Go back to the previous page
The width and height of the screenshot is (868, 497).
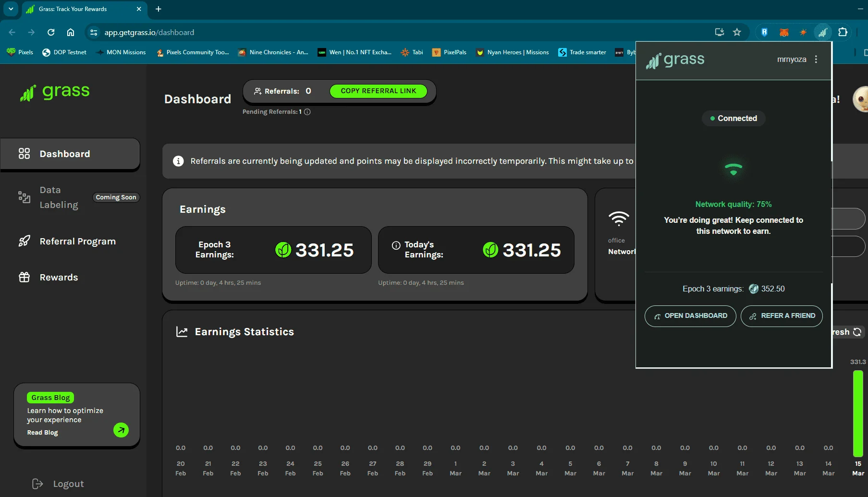click(12, 32)
